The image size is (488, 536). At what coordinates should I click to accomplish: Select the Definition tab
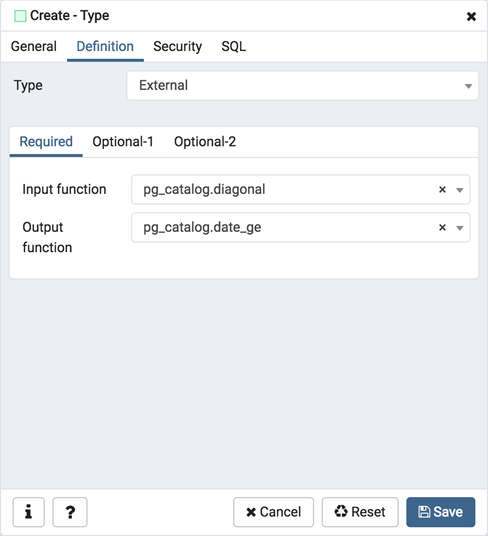pyautogui.click(x=105, y=46)
